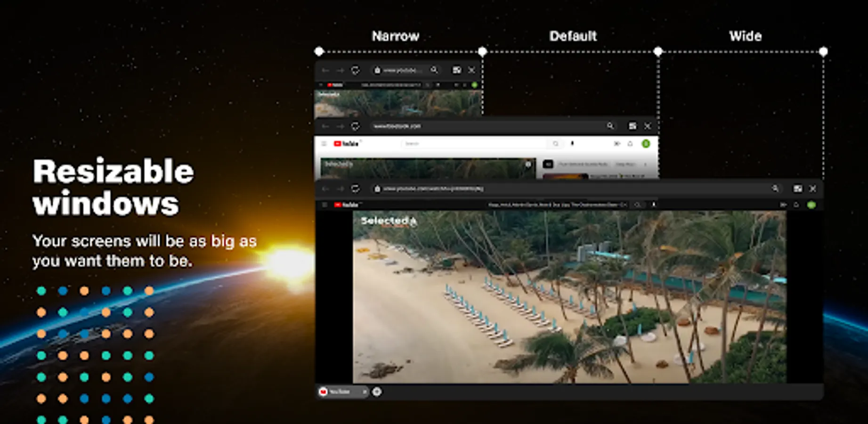Click the green account avatar in default-width window

(x=646, y=144)
